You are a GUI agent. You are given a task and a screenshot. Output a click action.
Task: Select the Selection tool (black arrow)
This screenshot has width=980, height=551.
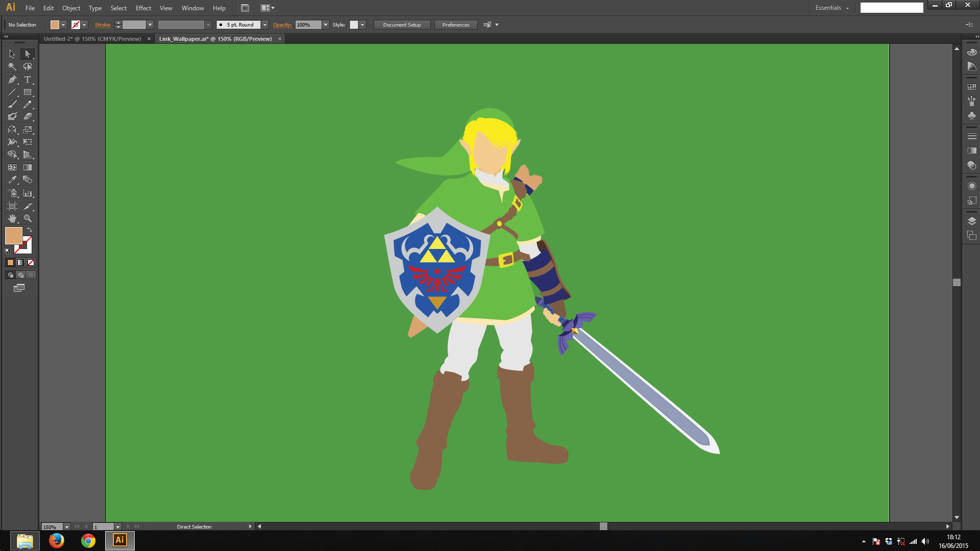click(12, 54)
